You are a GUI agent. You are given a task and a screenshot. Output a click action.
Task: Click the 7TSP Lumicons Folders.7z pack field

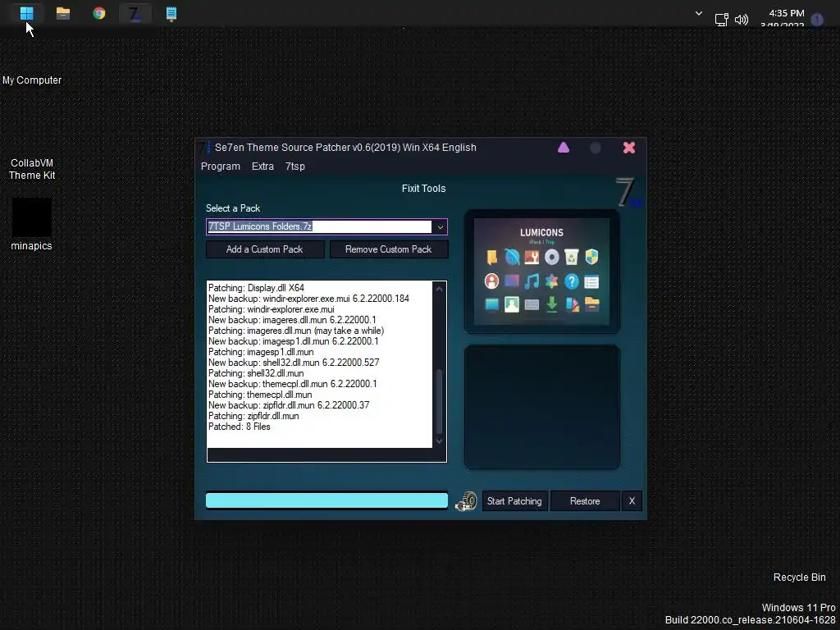[x=319, y=226]
